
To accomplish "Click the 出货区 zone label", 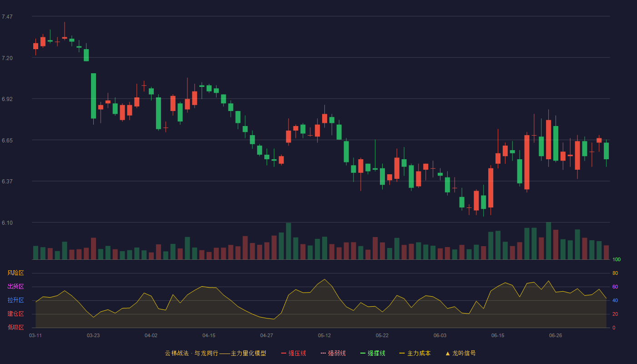I will pyautogui.click(x=15, y=287).
